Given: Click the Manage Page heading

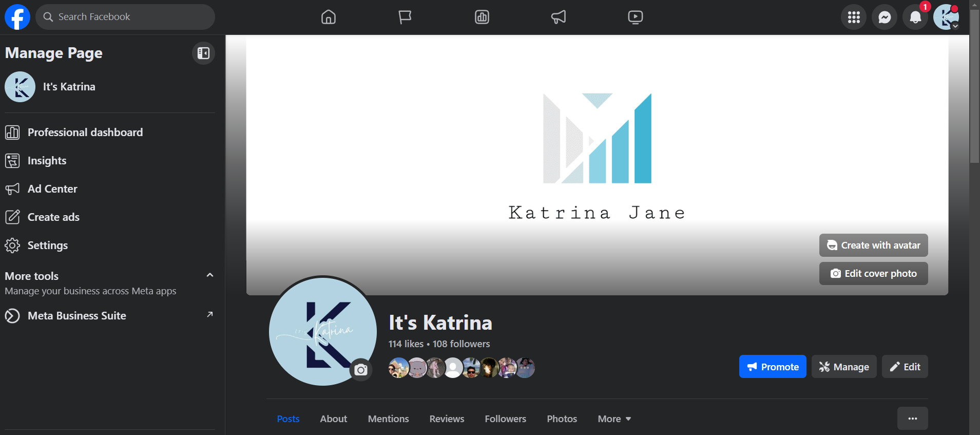Looking at the screenshot, I should (x=54, y=53).
